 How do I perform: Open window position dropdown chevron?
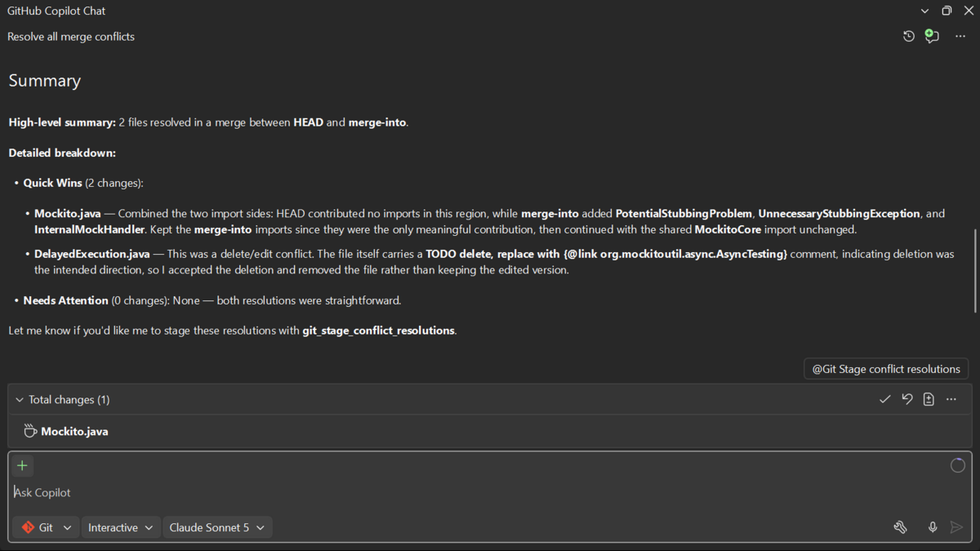click(x=924, y=11)
